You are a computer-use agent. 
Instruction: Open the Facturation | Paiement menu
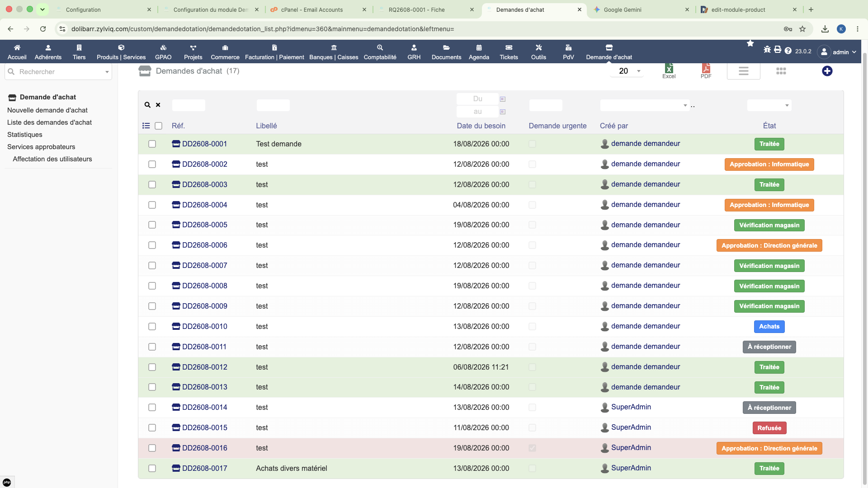tap(274, 52)
